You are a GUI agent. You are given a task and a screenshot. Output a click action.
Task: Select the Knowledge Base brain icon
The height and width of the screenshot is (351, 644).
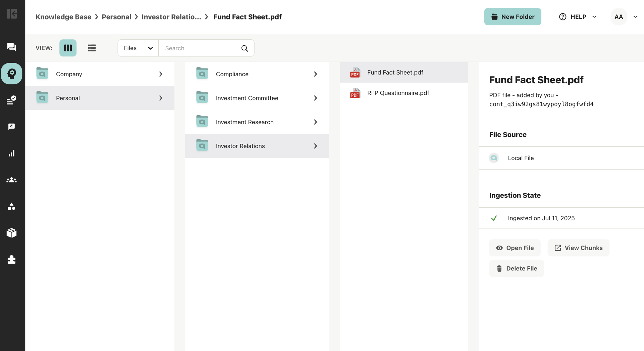pos(12,73)
